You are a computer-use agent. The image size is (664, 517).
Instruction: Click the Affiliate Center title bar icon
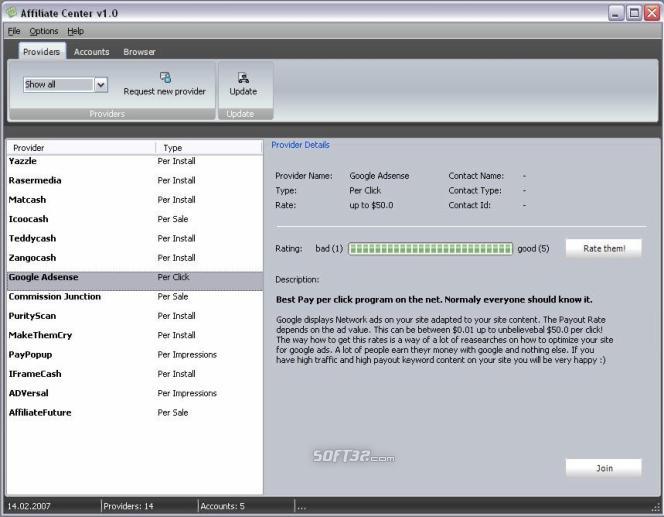(x=11, y=12)
